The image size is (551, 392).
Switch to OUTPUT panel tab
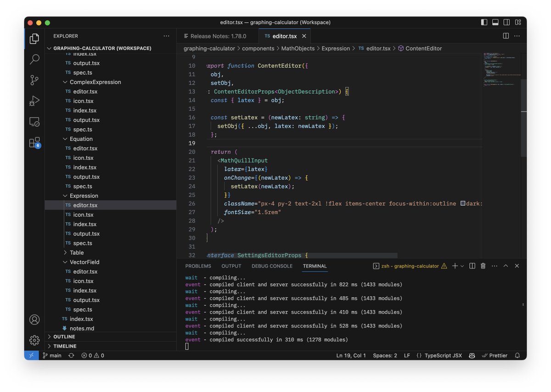(x=231, y=266)
